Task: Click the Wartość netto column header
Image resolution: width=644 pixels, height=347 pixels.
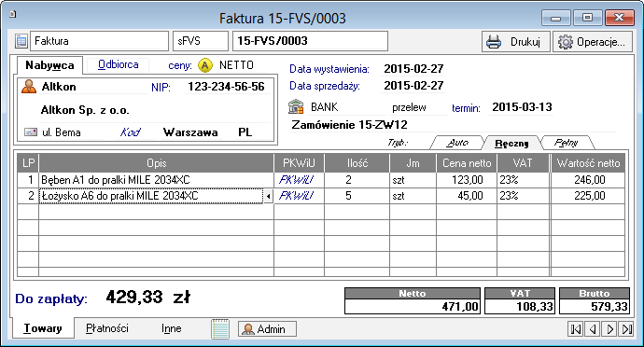Action: pyautogui.click(x=588, y=163)
